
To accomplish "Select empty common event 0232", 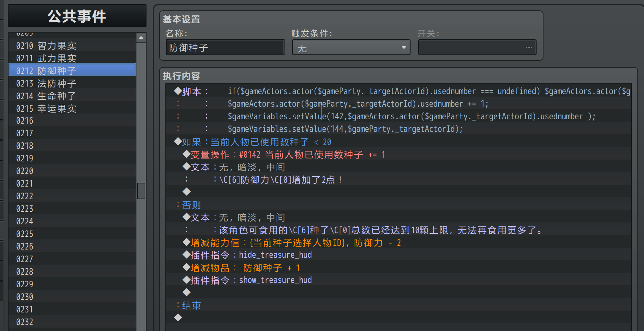I will (x=72, y=322).
